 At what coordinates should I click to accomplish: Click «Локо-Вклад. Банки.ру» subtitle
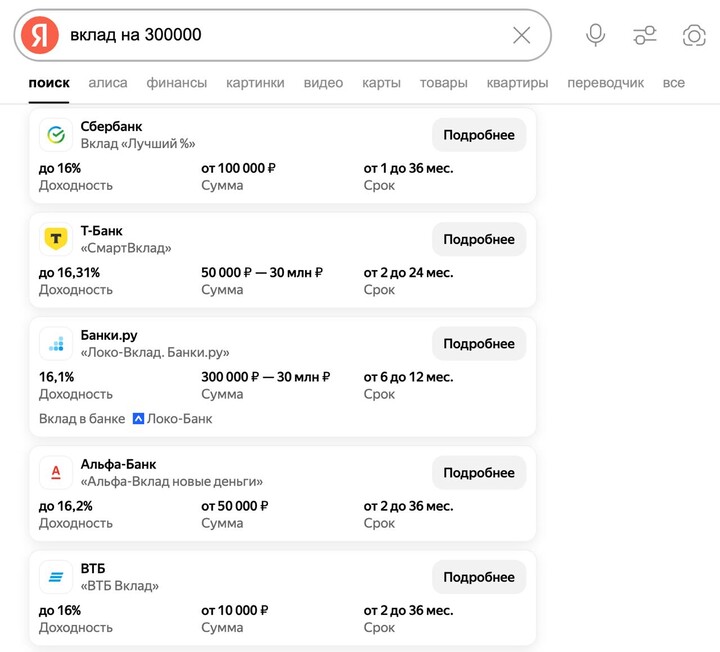click(155, 352)
